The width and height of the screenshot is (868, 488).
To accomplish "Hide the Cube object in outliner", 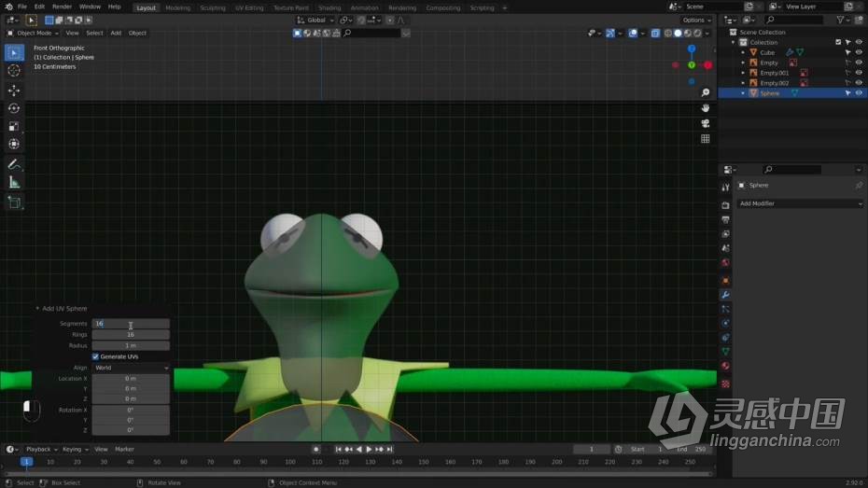I will (x=859, y=52).
